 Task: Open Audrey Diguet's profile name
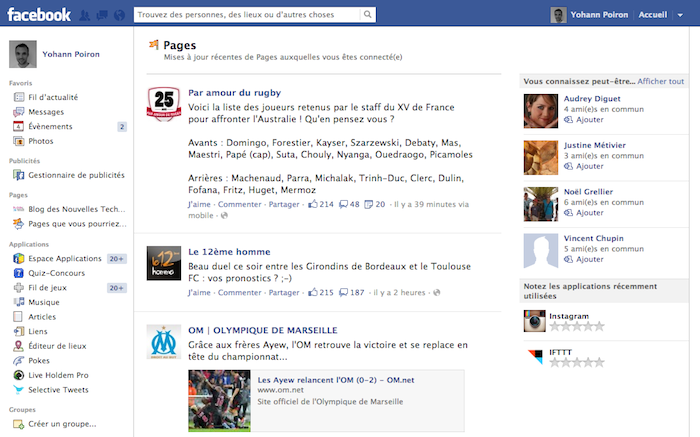(592, 99)
